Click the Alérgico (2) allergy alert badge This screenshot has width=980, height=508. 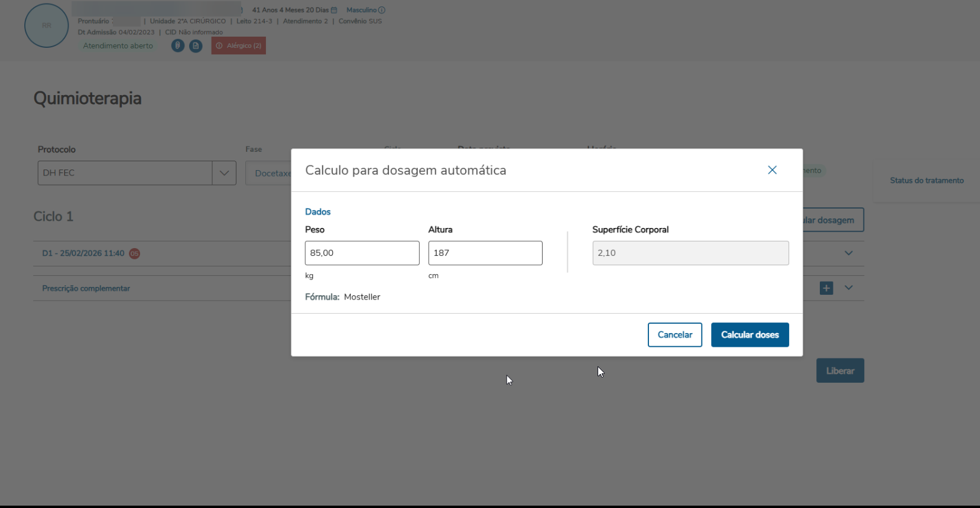(x=239, y=45)
